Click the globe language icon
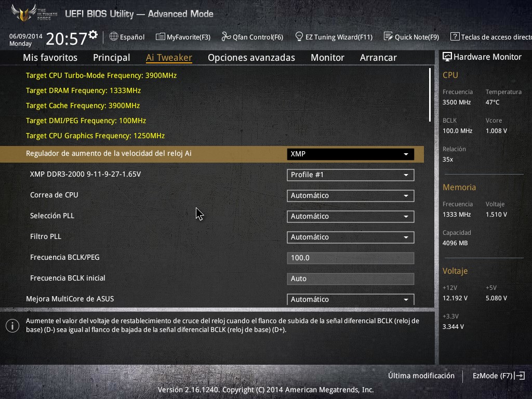This screenshot has height=399, width=532. pos(114,37)
